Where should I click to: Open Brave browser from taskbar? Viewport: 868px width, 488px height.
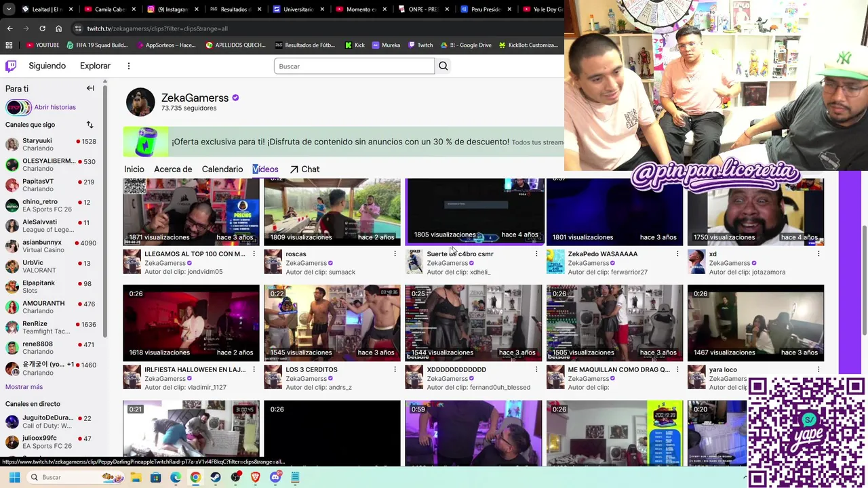(x=255, y=477)
